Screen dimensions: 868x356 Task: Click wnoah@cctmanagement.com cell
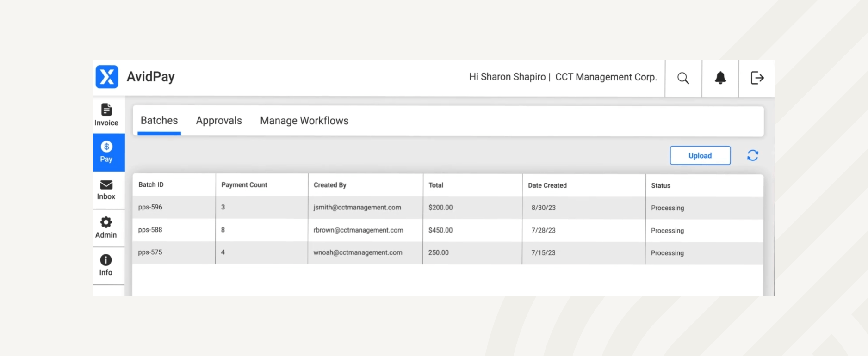358,252
